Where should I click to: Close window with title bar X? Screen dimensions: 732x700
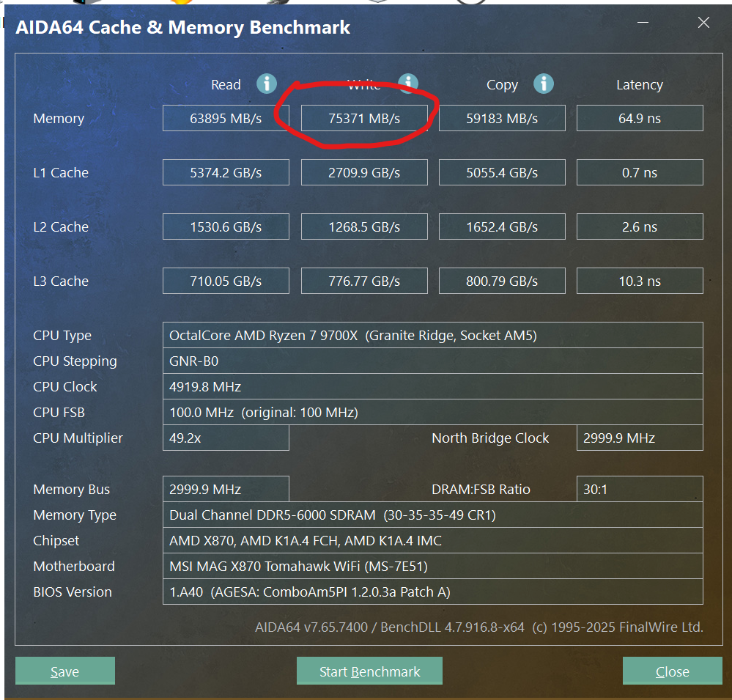tap(703, 23)
